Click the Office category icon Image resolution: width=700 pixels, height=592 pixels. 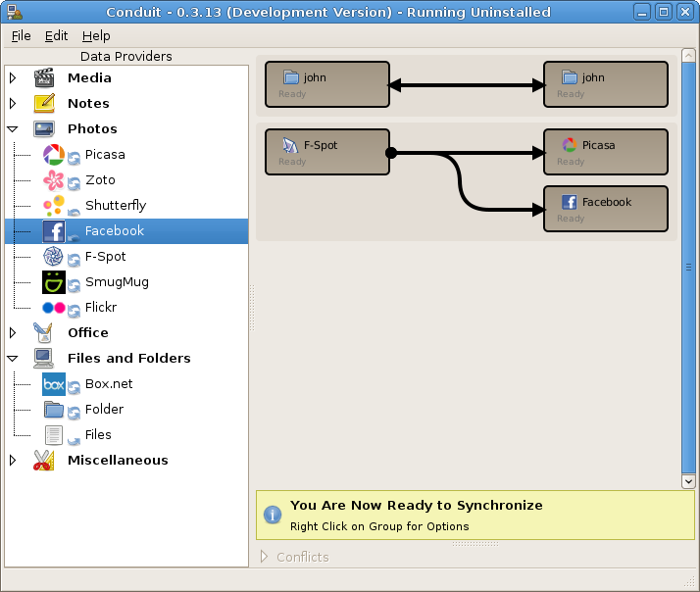43,332
